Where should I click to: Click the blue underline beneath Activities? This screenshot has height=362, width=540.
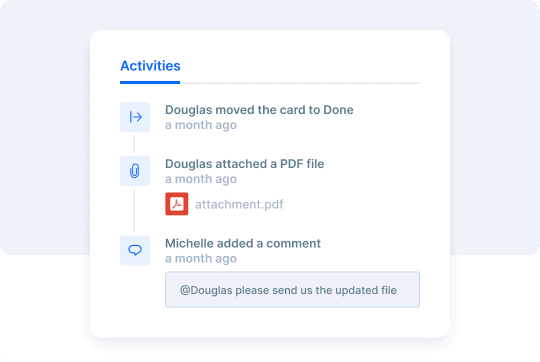pos(150,82)
